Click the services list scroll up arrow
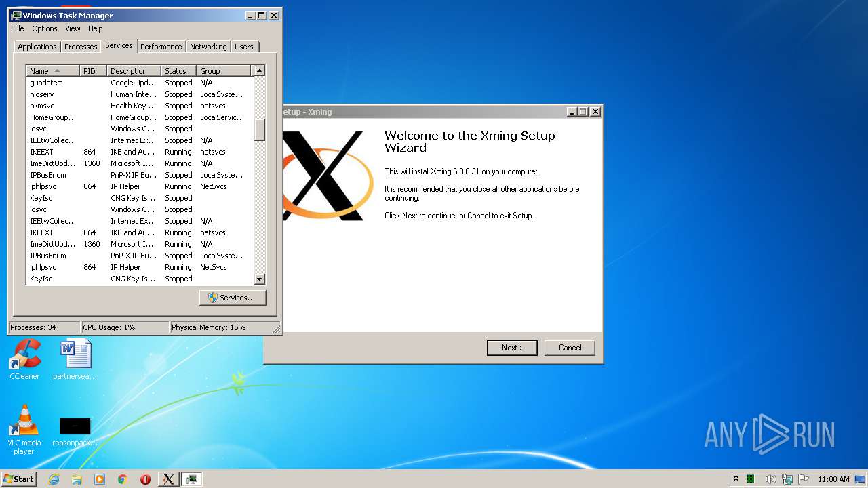The width and height of the screenshot is (868, 488). pos(259,70)
